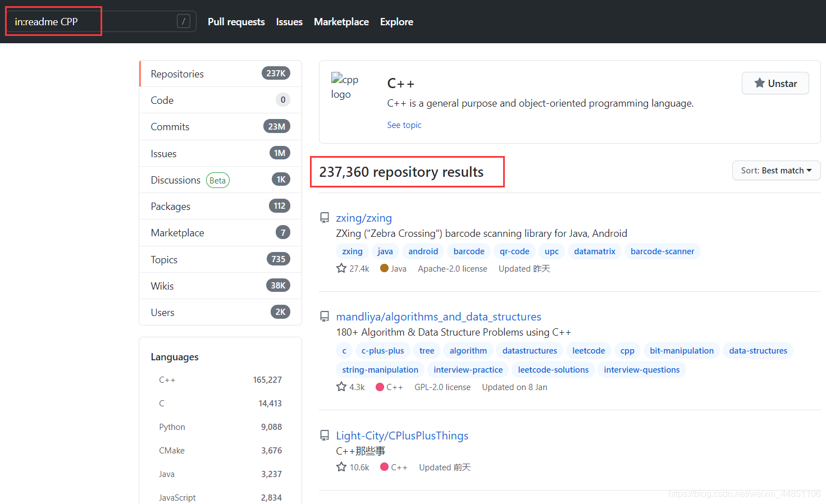This screenshot has height=504, width=826.
Task: Click the bit-manipulation topic tag
Action: 682,351
